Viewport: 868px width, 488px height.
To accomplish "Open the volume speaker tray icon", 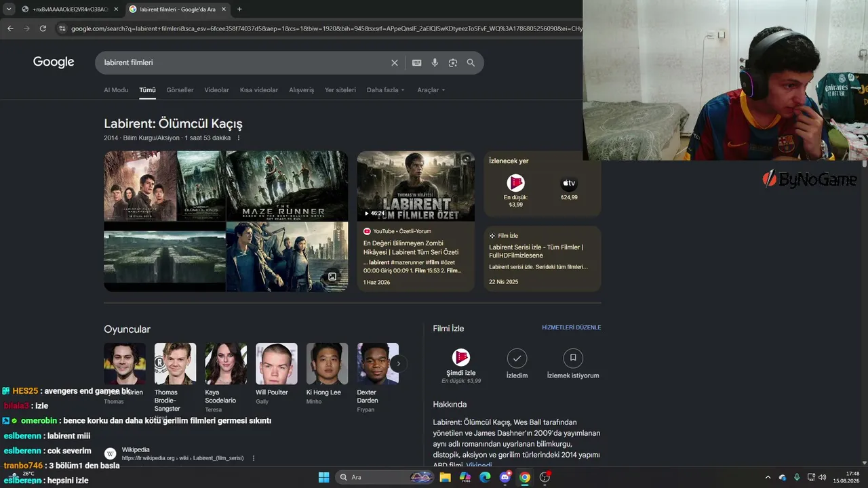I will (822, 477).
